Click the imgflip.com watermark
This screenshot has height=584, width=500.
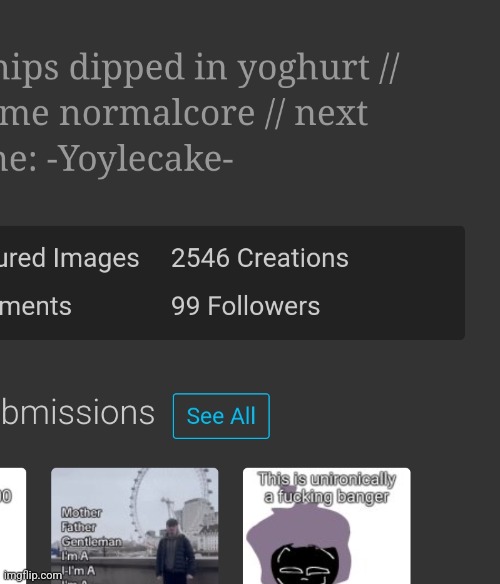click(x=32, y=575)
